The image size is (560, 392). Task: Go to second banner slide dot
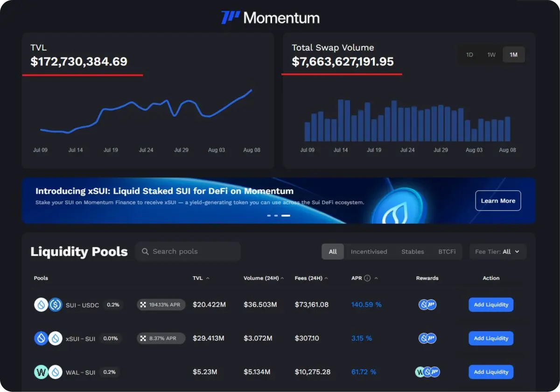(276, 216)
